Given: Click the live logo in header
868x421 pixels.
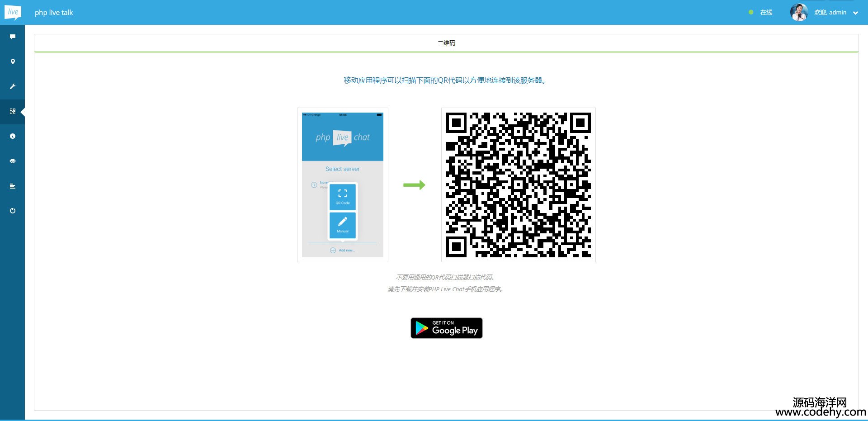Looking at the screenshot, I should point(13,12).
